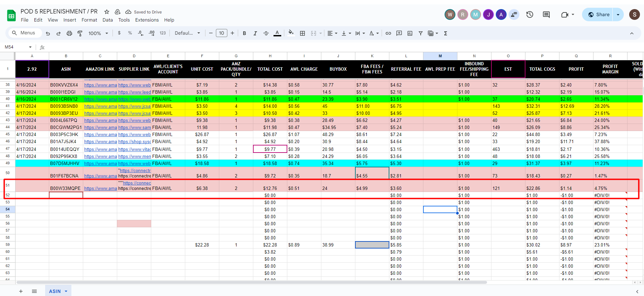Viewport: 644px width, 296px height.
Task: Insert link with chain icon
Action: [x=388, y=33]
